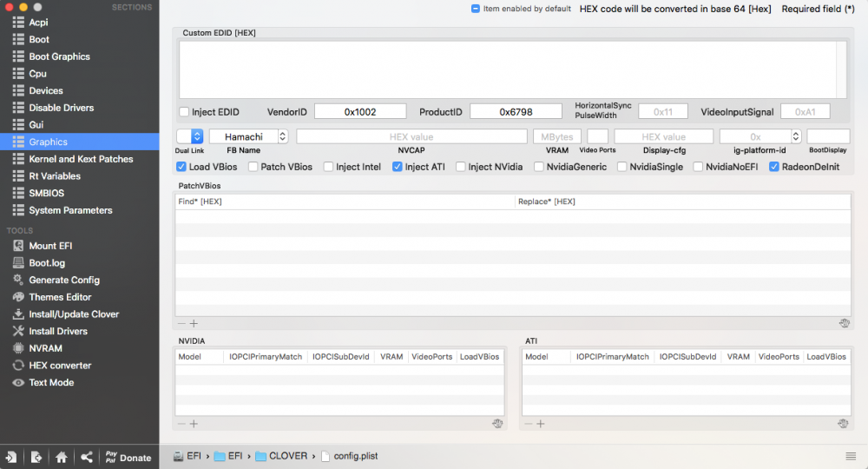Click the NVRAM chip icon

point(18,348)
